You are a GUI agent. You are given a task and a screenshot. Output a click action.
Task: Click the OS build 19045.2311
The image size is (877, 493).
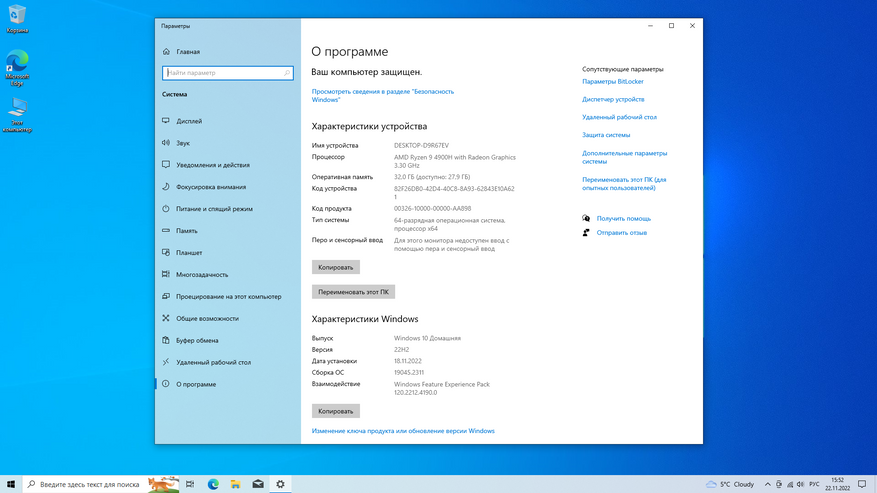[x=409, y=372]
